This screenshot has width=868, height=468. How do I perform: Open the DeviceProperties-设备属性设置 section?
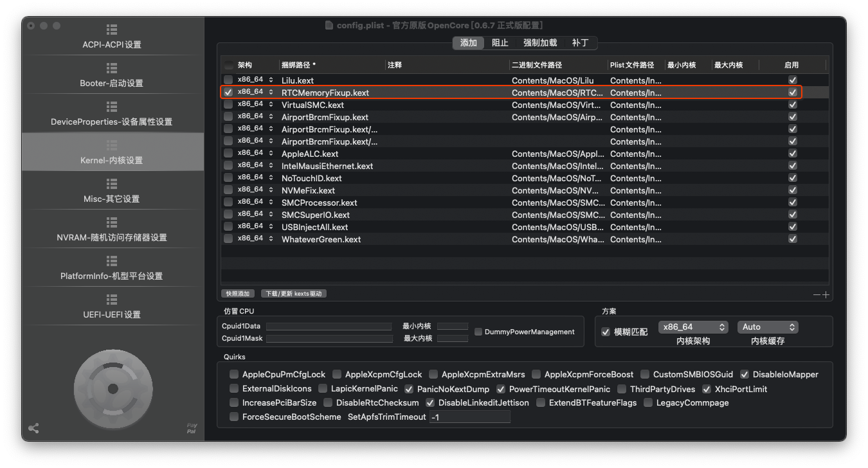pos(112,114)
